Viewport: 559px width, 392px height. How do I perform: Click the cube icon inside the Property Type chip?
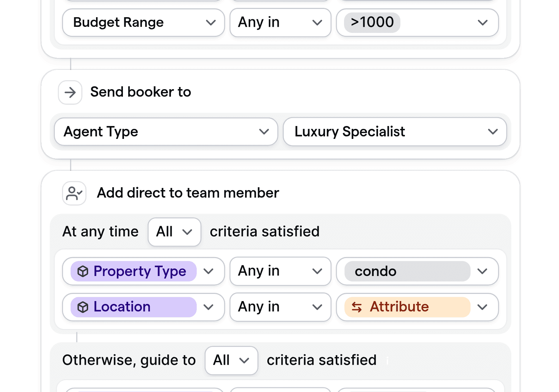[x=83, y=271]
